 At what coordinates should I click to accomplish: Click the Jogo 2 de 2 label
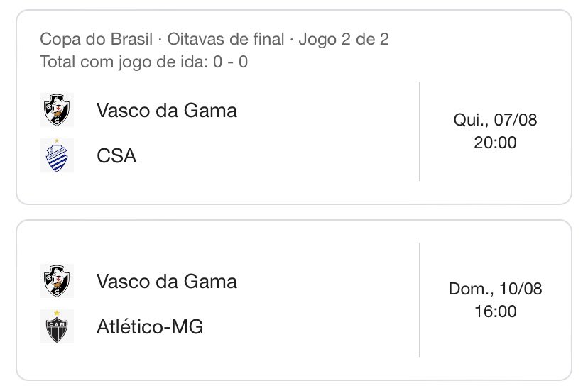(x=344, y=38)
